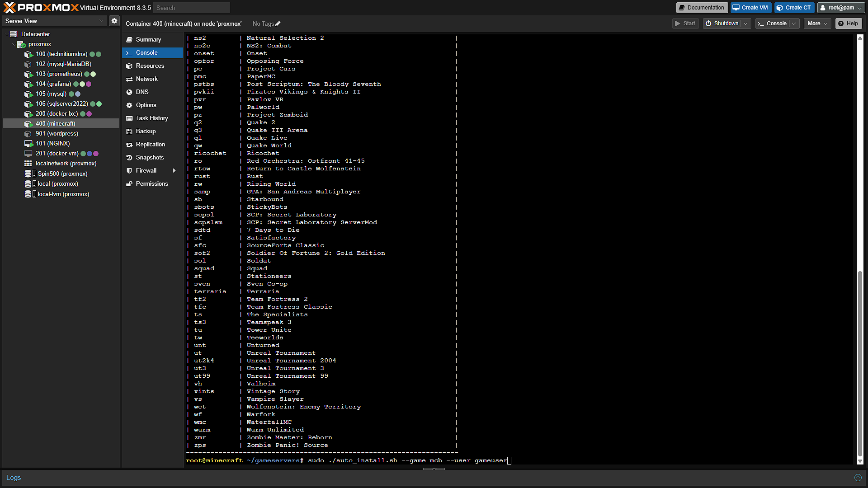Select container 901 (wordpress)
Image resolution: width=868 pixels, height=488 pixels.
[x=57, y=134]
